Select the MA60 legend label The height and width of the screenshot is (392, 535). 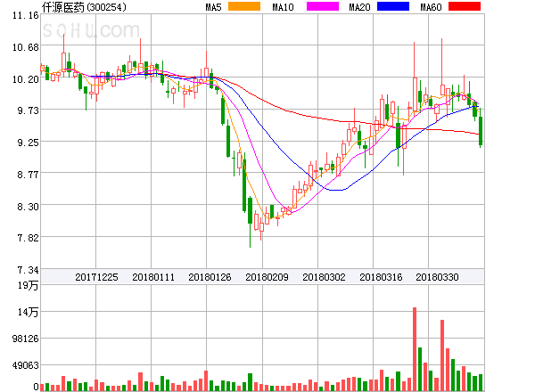(431, 7)
